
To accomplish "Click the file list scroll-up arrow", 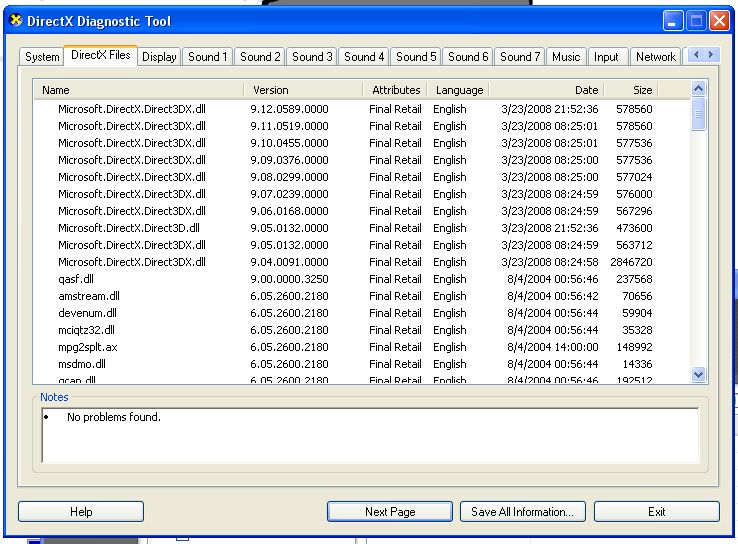I will (699, 90).
